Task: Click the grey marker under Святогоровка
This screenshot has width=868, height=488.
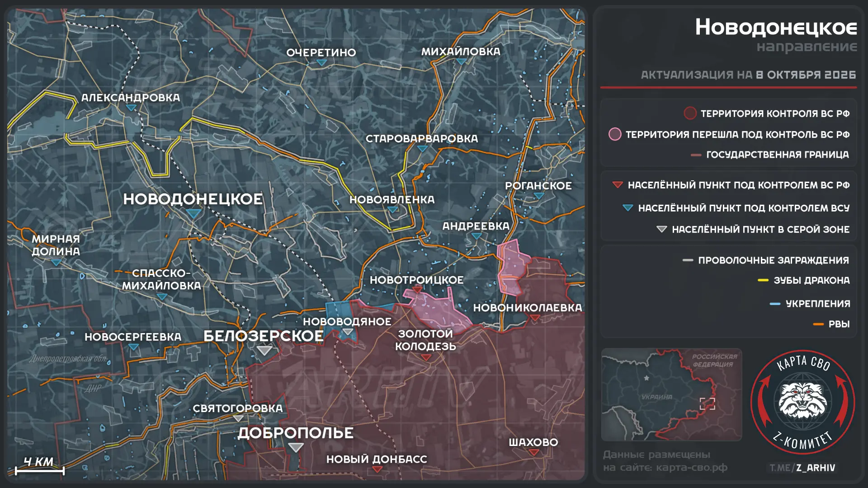Action: click(x=238, y=418)
